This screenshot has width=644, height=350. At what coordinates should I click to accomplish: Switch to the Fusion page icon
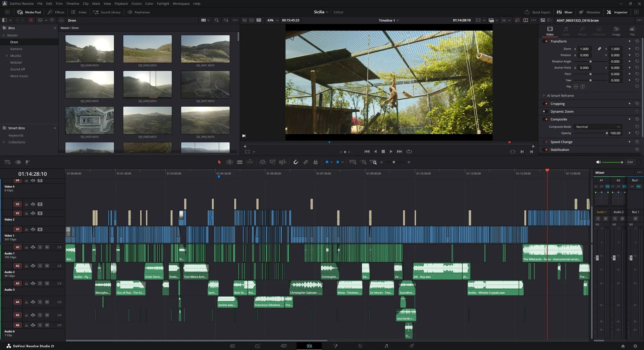pyautogui.click(x=335, y=346)
